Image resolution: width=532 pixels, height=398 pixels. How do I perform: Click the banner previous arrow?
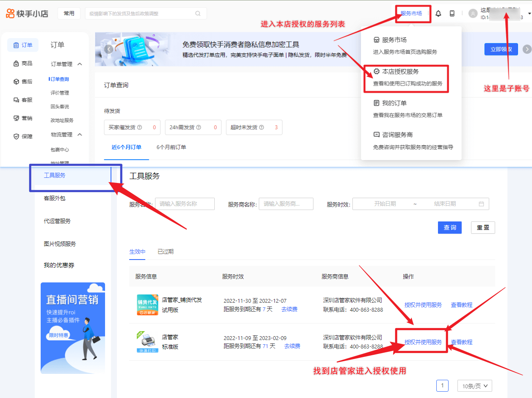[109, 49]
